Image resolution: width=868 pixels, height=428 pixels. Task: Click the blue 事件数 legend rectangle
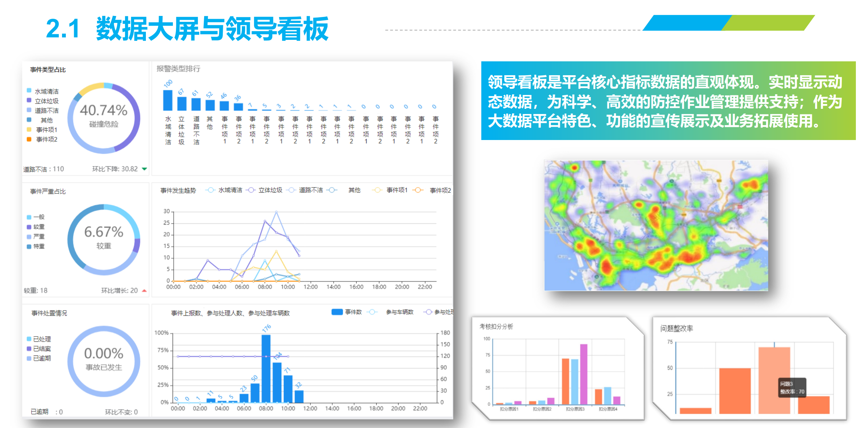337,312
